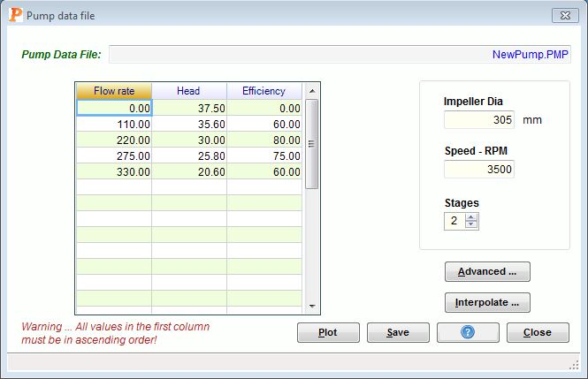Close the dialog with the title bar X
The width and height of the screenshot is (588, 379).
point(565,15)
